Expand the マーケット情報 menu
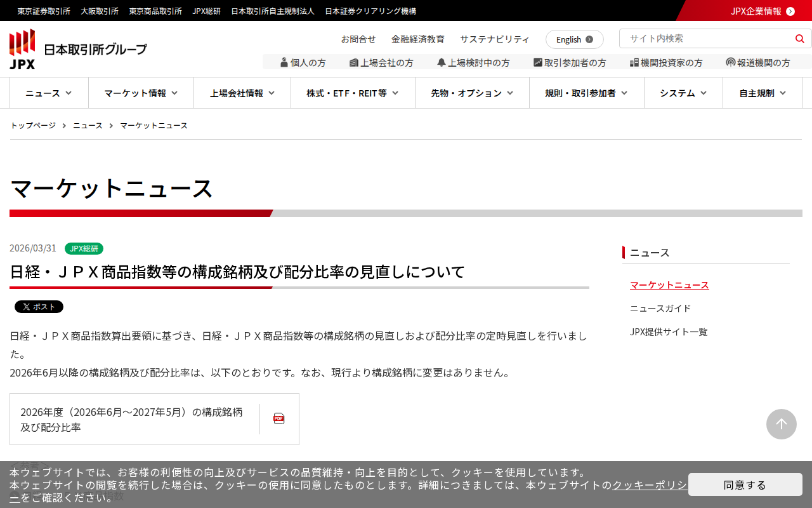Viewport: 812px width, 508px height. [x=141, y=93]
